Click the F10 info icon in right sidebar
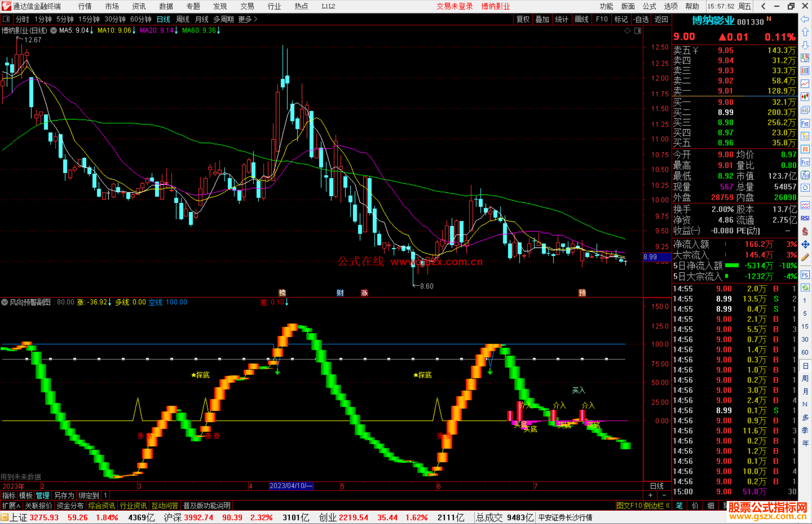The width and height of the screenshot is (812, 524). (x=805, y=123)
